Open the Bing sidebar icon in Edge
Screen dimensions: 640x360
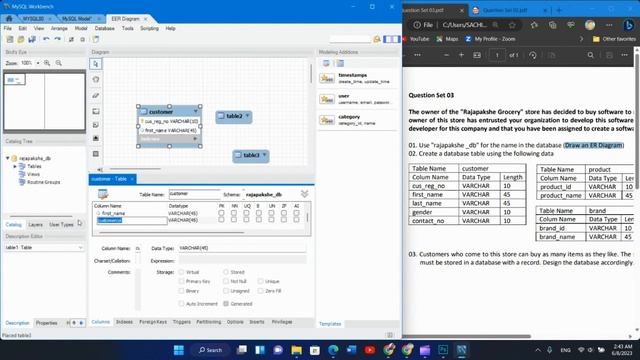629,25
